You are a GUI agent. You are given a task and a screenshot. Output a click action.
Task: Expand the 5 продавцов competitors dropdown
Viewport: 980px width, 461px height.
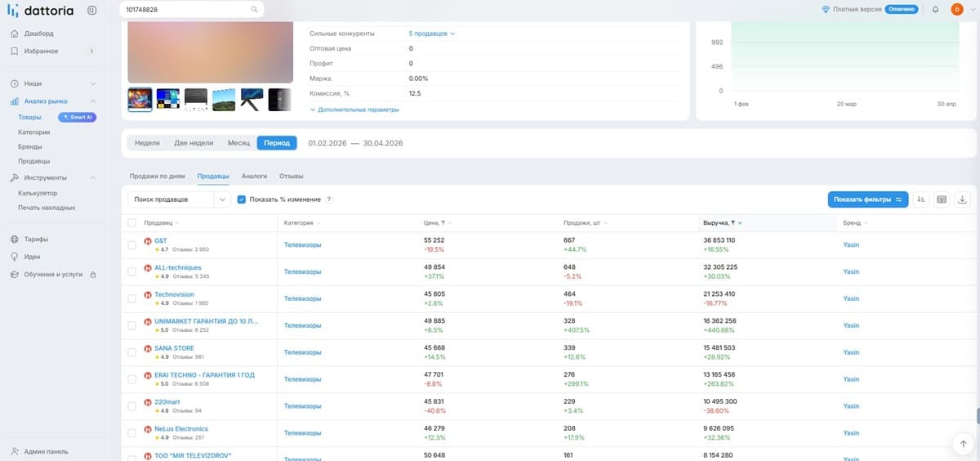point(431,34)
